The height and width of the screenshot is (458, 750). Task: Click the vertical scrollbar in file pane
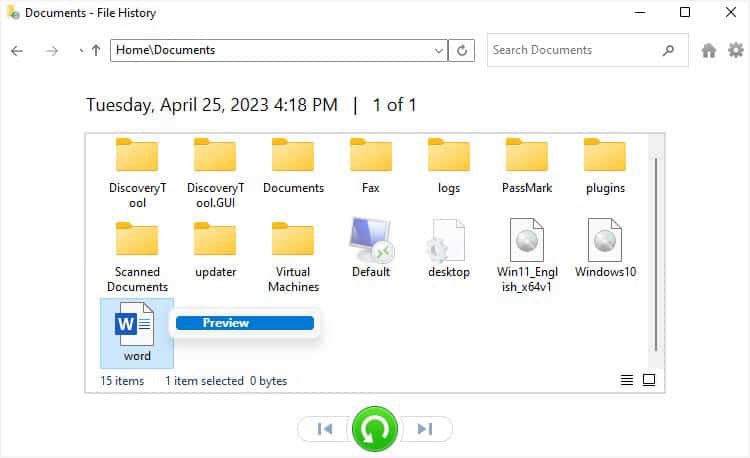coord(656,253)
